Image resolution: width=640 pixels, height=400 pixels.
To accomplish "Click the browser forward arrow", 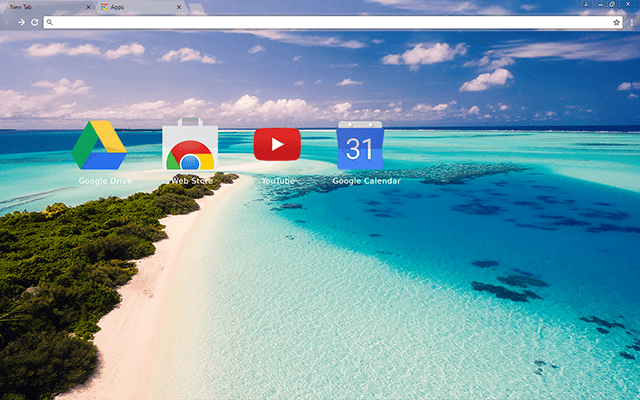I will pyautogui.click(x=22, y=22).
